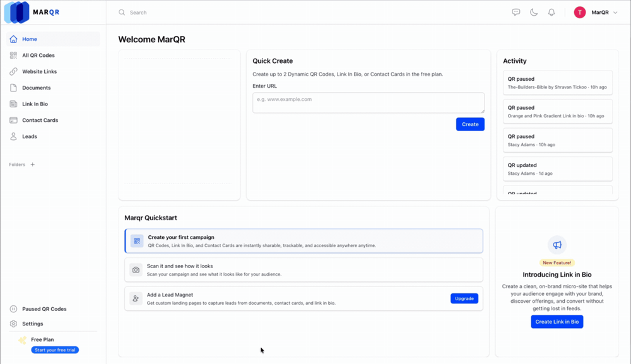Select Add a Lead Magnet row

click(x=304, y=298)
